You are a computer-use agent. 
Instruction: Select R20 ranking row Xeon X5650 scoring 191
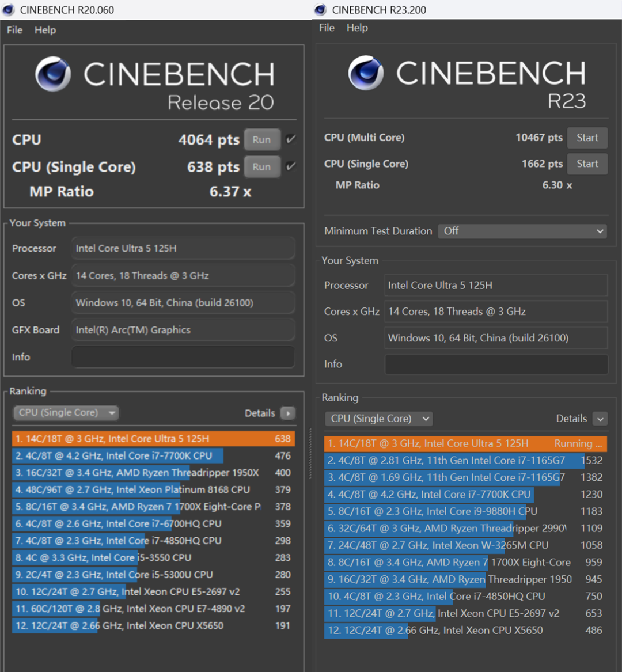coord(153,626)
